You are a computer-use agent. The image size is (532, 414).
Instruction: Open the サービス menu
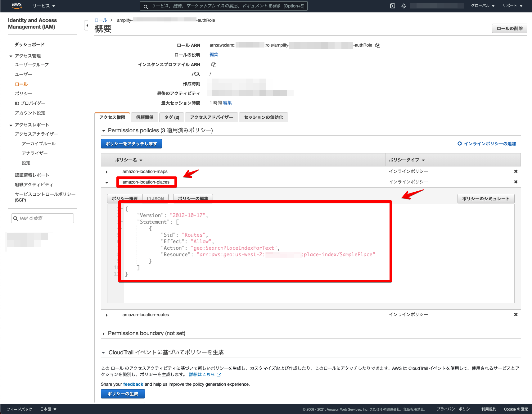(43, 6)
